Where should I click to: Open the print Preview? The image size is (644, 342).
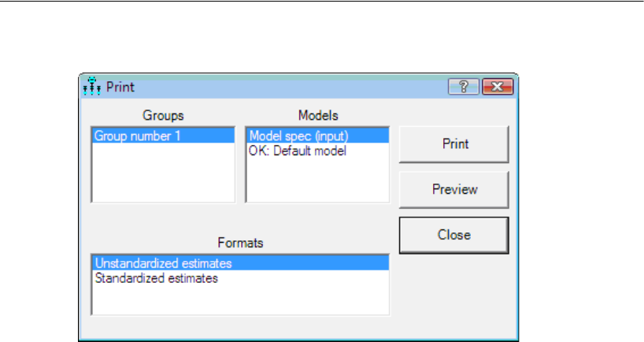pyautogui.click(x=453, y=189)
